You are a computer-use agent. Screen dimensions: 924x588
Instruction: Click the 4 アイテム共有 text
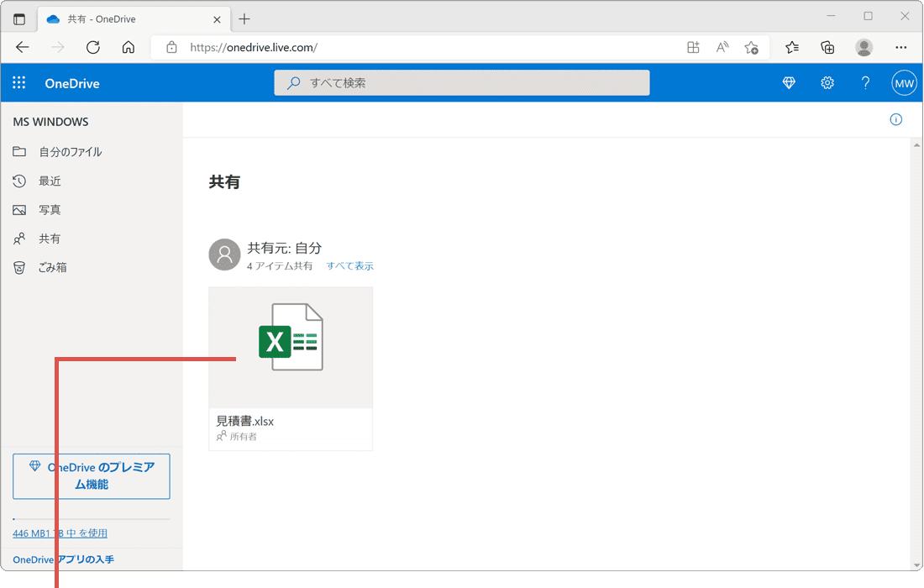(x=280, y=265)
